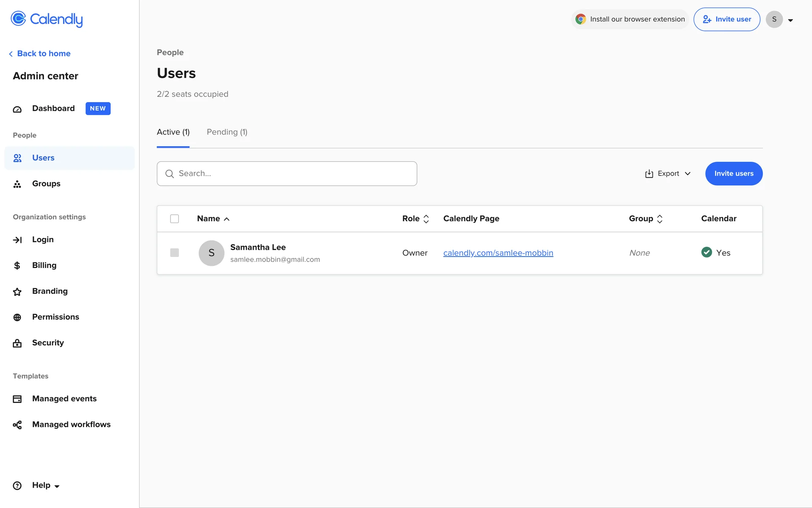Click the blue Invite users button
Viewport: 812px width, 508px height.
click(x=733, y=174)
